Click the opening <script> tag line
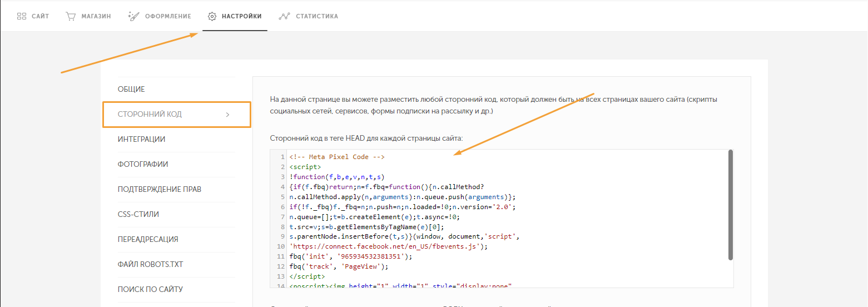868x307 pixels. pyautogui.click(x=305, y=167)
